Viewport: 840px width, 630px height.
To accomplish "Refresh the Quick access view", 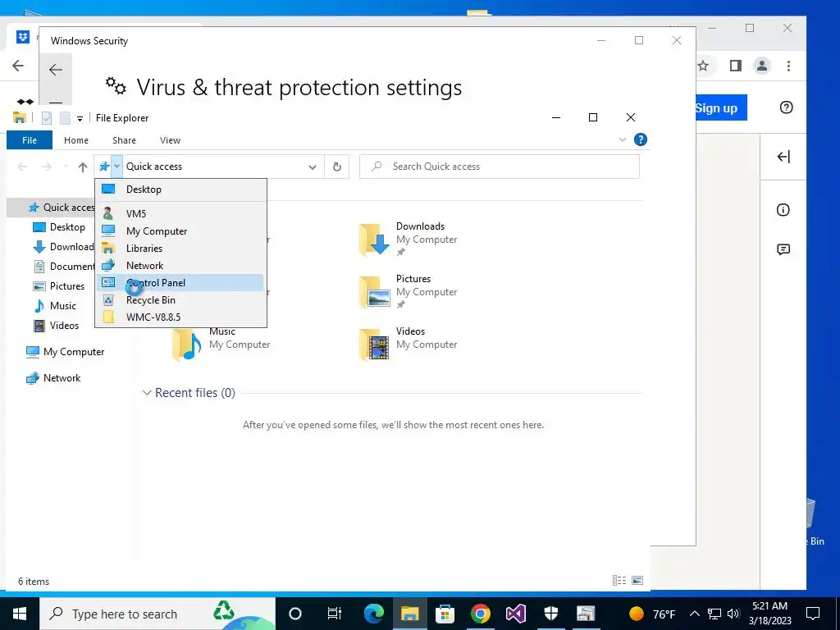I will (x=337, y=167).
